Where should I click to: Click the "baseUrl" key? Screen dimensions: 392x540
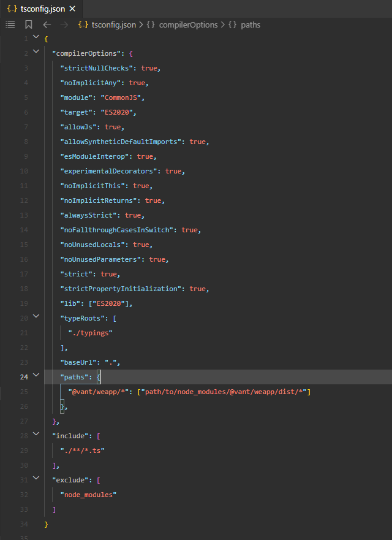point(78,363)
